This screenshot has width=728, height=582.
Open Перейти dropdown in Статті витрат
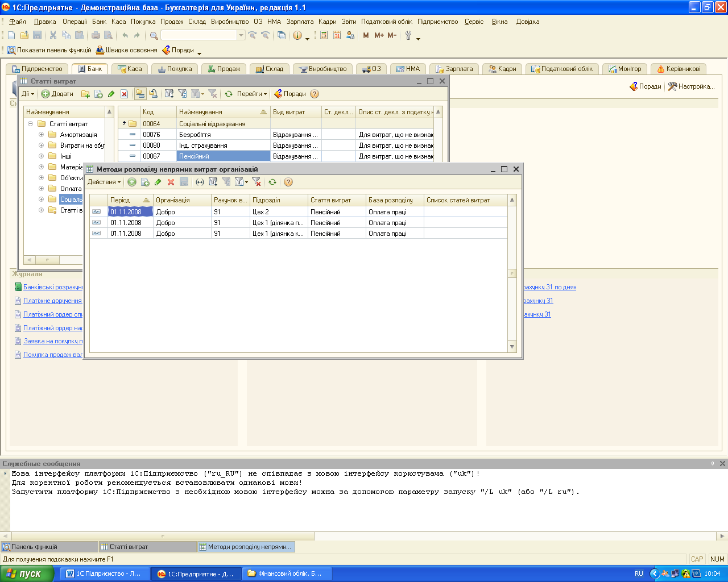pyautogui.click(x=252, y=94)
